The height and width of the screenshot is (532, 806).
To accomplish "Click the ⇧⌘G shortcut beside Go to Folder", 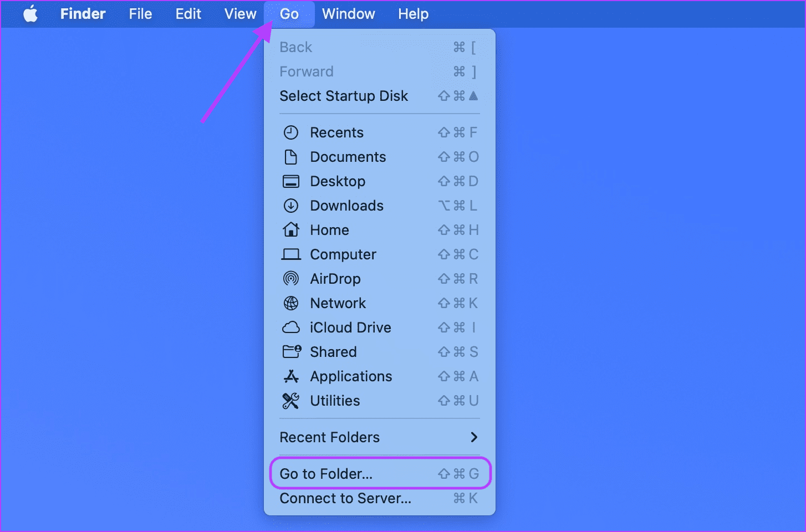I will 458,474.
